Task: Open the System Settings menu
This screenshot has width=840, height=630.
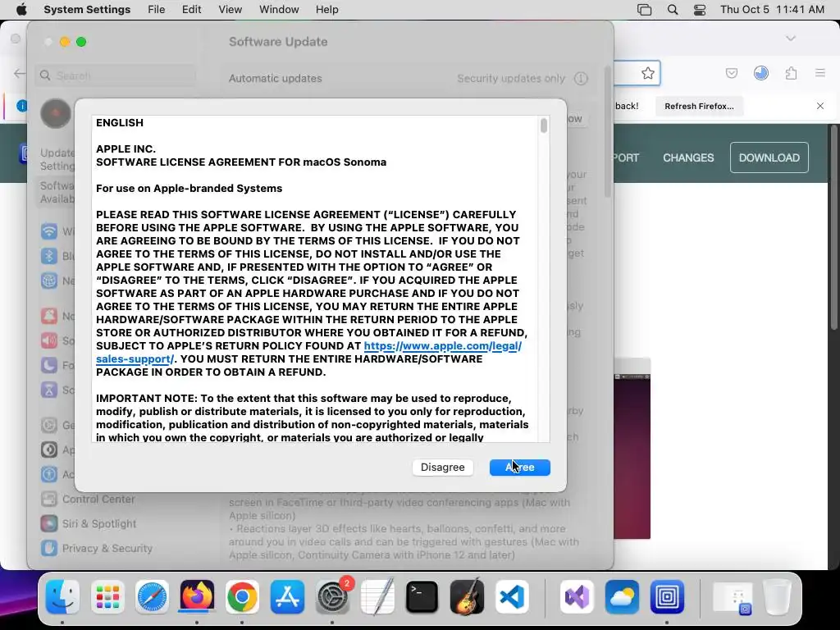Action: [87, 10]
